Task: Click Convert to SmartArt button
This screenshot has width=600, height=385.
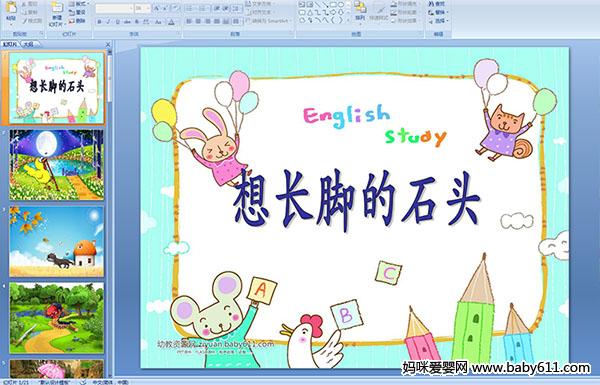Action: click(x=269, y=21)
